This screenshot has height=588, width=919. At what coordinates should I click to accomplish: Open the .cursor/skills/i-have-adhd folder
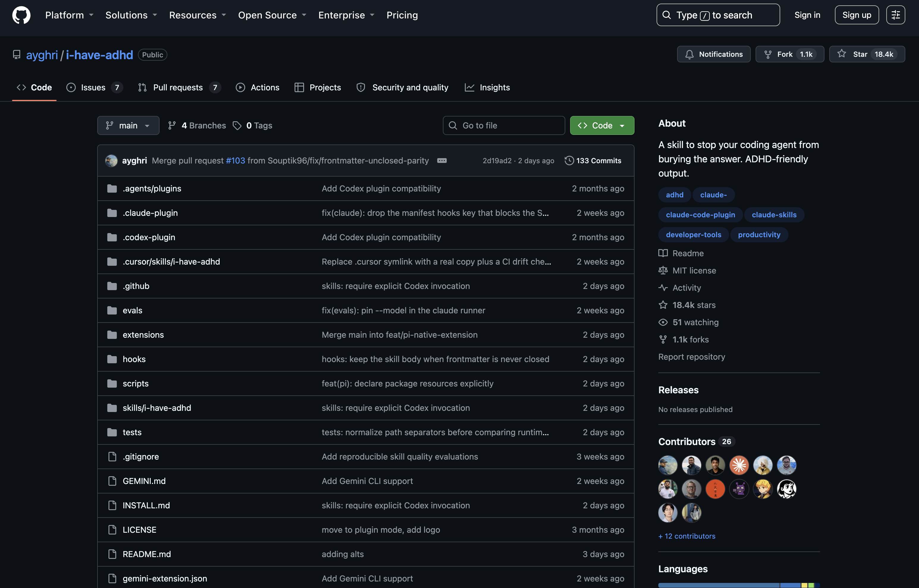tap(171, 262)
